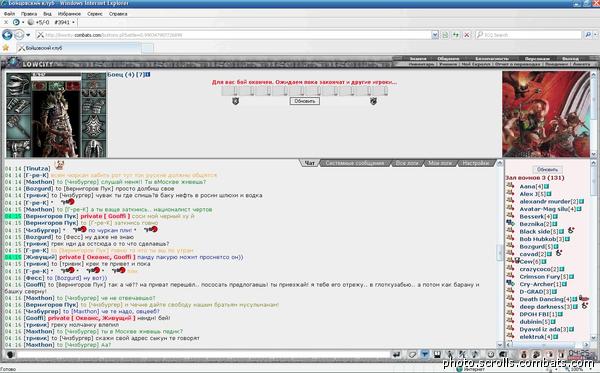Open the search provider dropdown arrow
Viewport: 600px width, 373px height.
click(596, 35)
